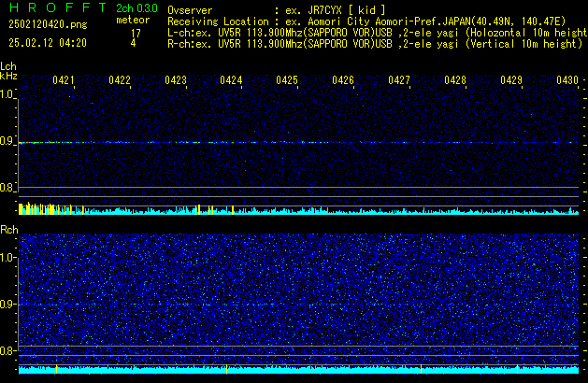Click the Rch yellow meteor marker below 0429
This screenshot has width=588, height=383.
click(x=518, y=369)
